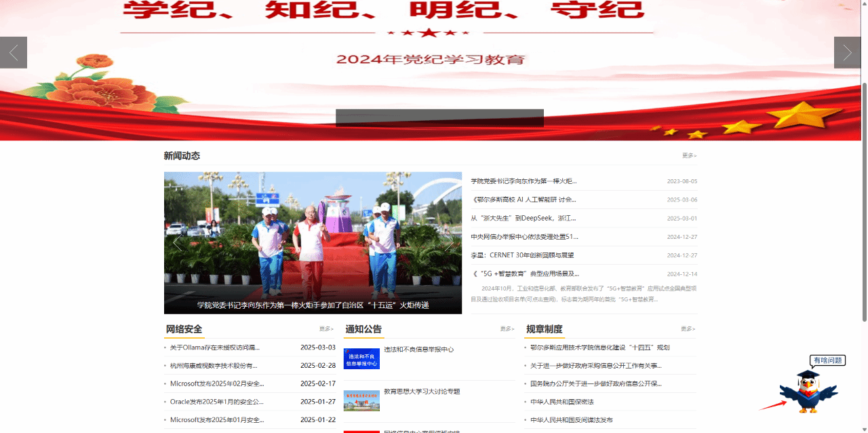This screenshot has height=433, width=868.
Task: Click the banner's next slide arrow
Action: (847, 52)
